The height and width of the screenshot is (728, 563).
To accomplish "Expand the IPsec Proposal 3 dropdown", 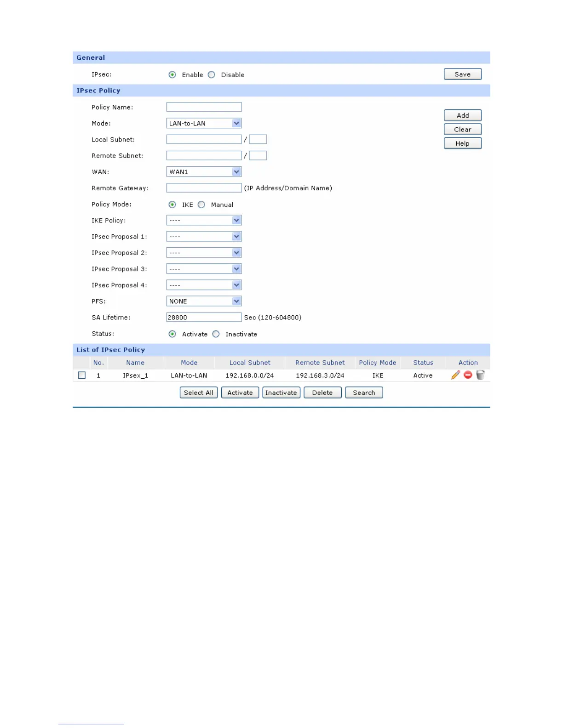I will (204, 269).
